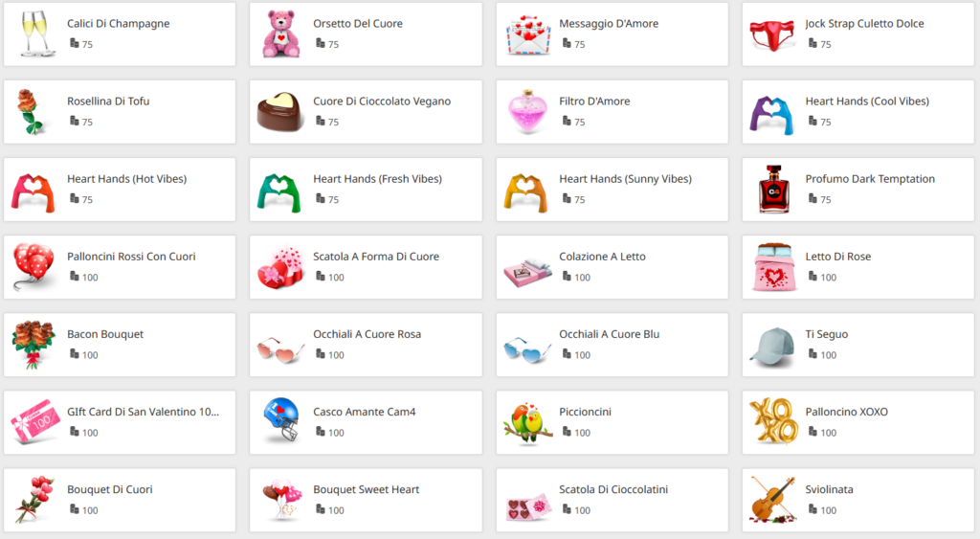The image size is (980, 539).
Task: Click the champagne glasses gift icon
Action: [x=34, y=34]
